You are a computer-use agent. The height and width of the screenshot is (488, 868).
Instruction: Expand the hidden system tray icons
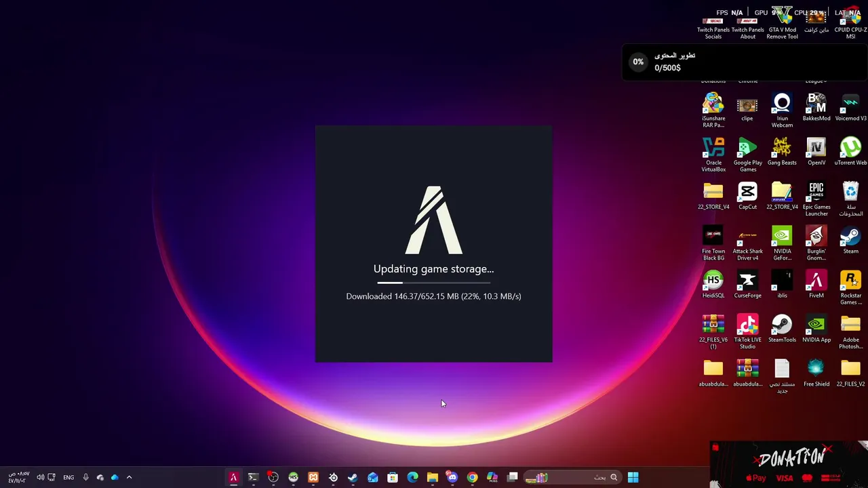(x=129, y=477)
